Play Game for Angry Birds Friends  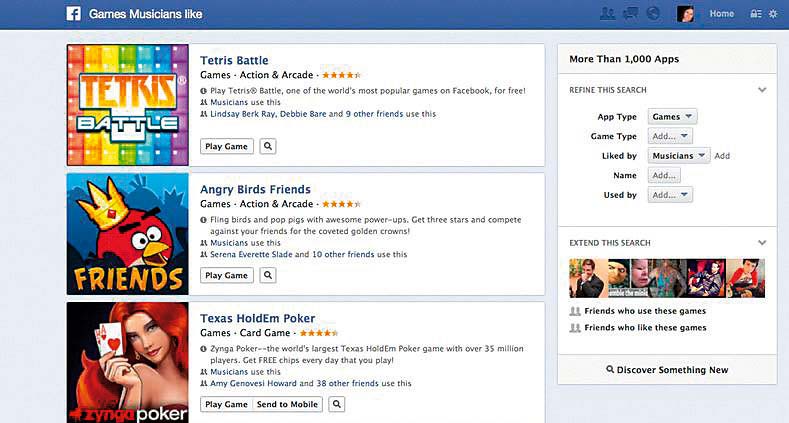coord(226,275)
